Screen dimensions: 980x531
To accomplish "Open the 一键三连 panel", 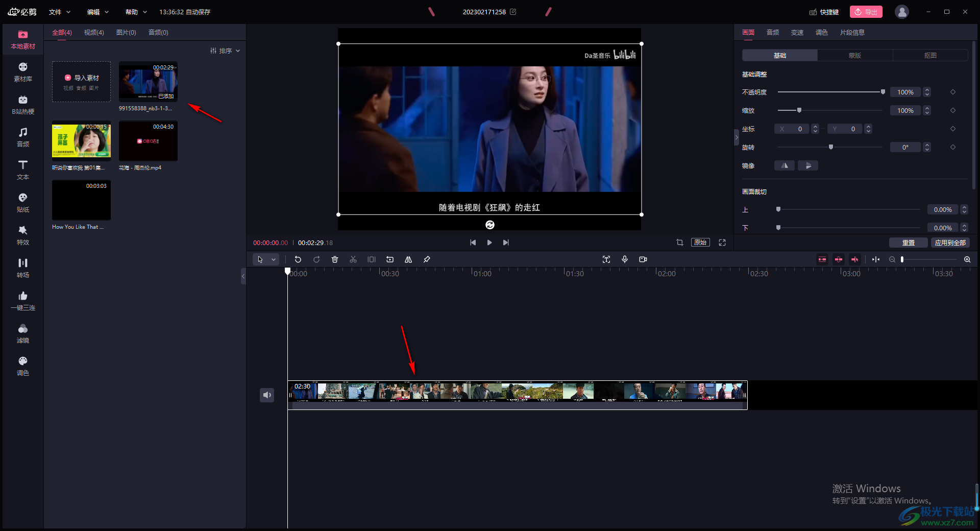I will coord(23,301).
